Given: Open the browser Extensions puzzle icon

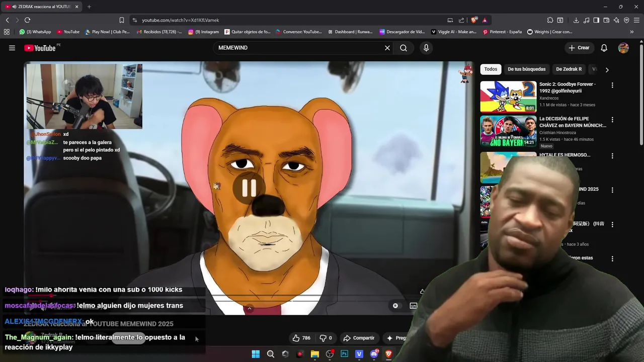Looking at the screenshot, I should pos(550,20).
